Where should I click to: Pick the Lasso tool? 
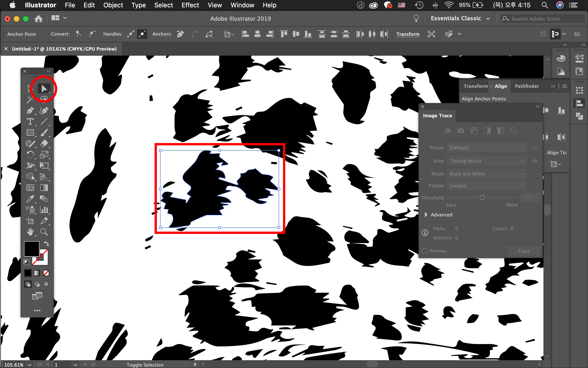coord(44,99)
